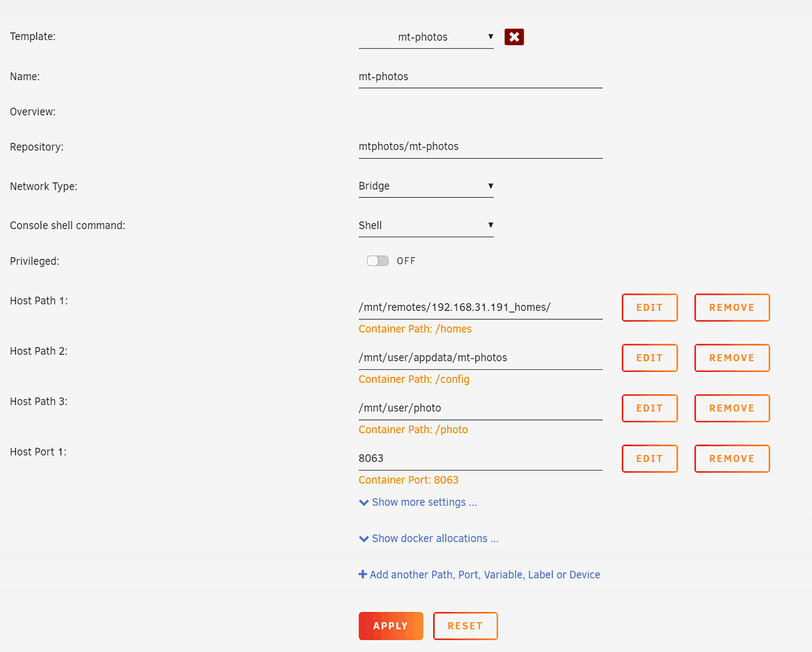
Task: Remove Host Port 1 entry
Action: pos(731,459)
